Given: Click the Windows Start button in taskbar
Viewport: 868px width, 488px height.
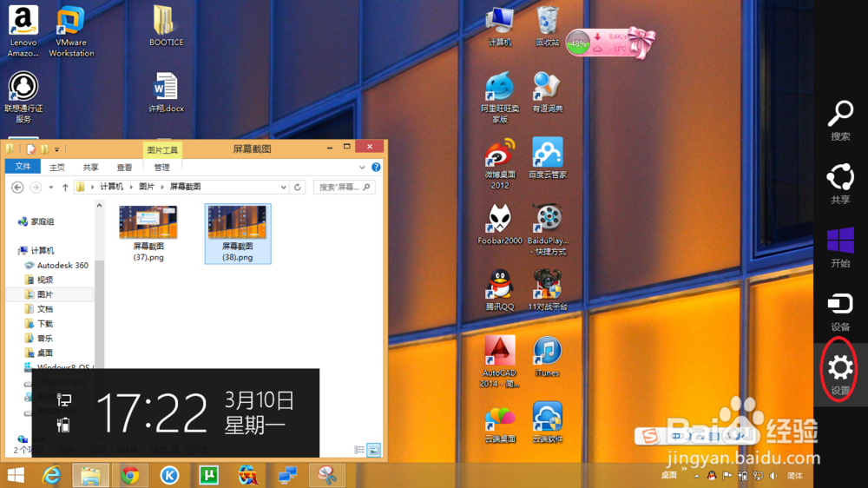Looking at the screenshot, I should click(x=16, y=475).
